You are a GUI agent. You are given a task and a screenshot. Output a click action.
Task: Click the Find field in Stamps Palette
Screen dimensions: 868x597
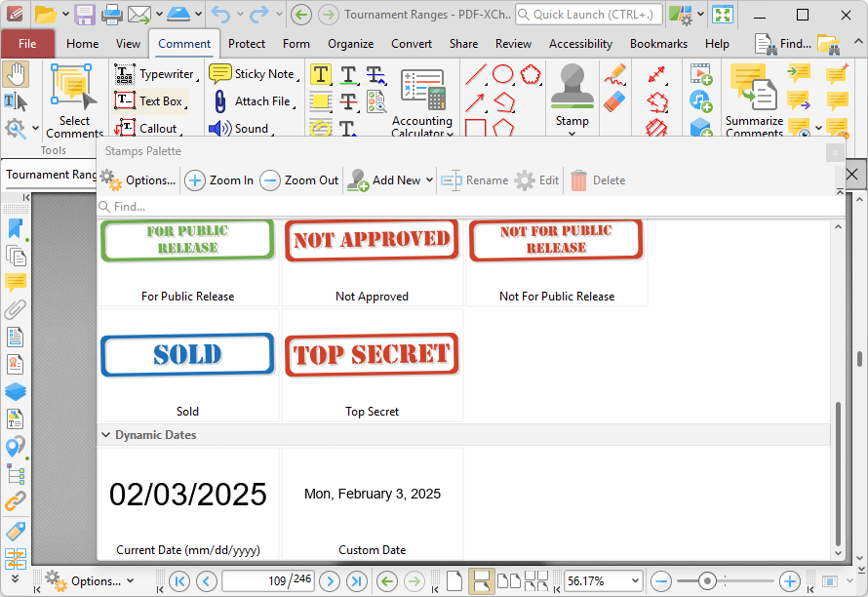coord(471,207)
